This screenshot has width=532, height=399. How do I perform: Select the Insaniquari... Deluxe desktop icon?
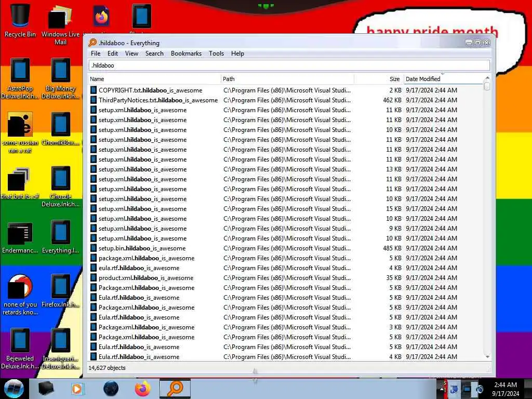60,349
